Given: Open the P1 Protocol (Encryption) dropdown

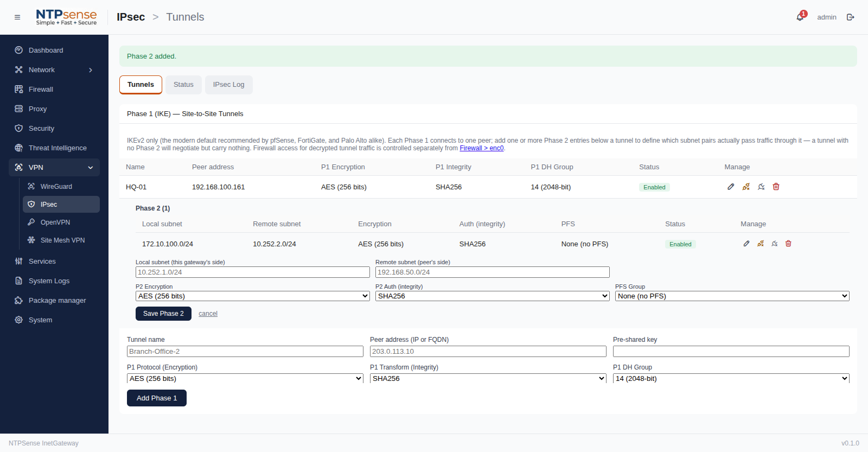Looking at the screenshot, I should coord(245,379).
